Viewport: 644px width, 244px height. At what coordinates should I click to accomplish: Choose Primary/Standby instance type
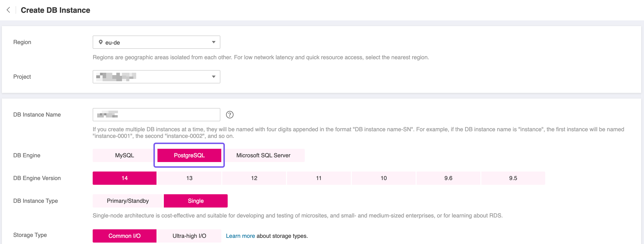pyautogui.click(x=128, y=201)
